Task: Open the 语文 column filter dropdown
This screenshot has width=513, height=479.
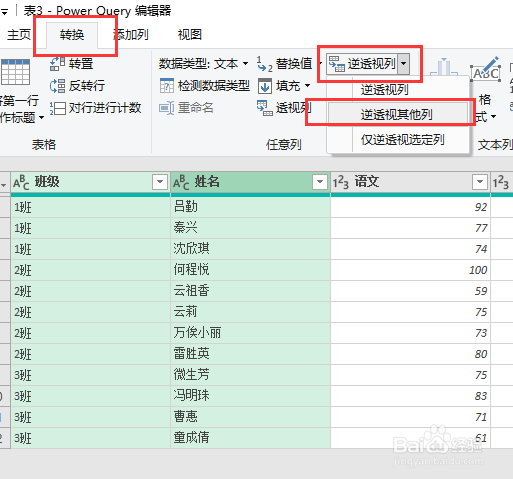Action: point(480,182)
